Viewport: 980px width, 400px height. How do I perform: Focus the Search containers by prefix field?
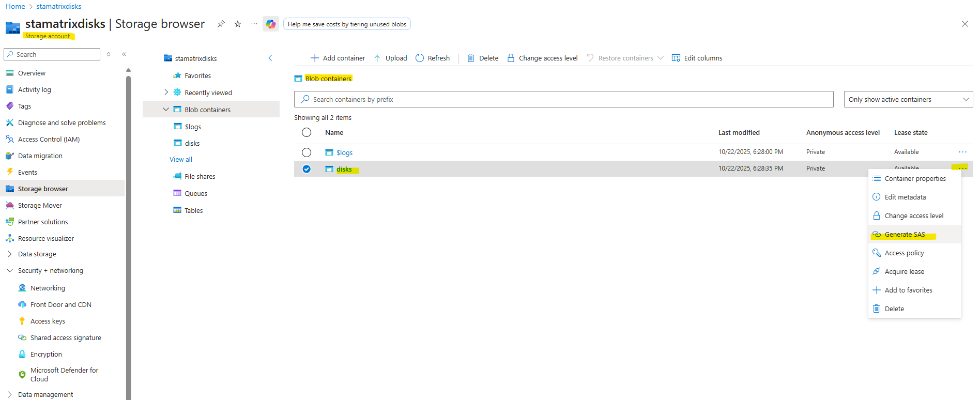[563, 99]
